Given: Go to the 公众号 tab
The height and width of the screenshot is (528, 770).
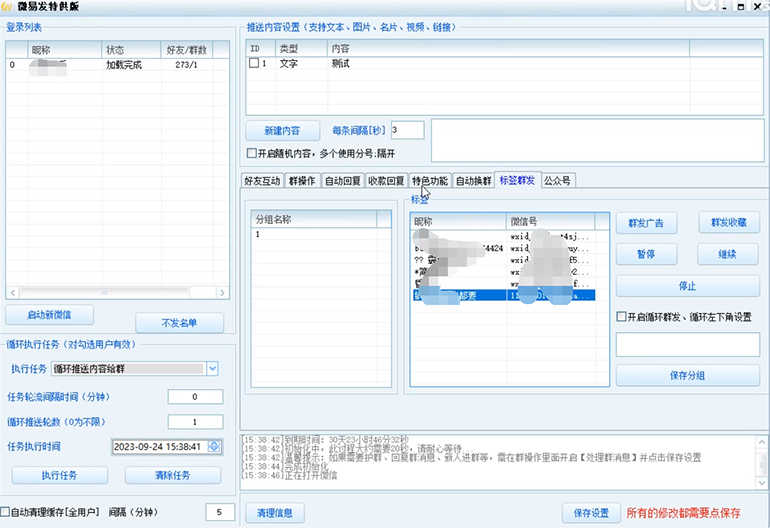Looking at the screenshot, I should pos(557,181).
